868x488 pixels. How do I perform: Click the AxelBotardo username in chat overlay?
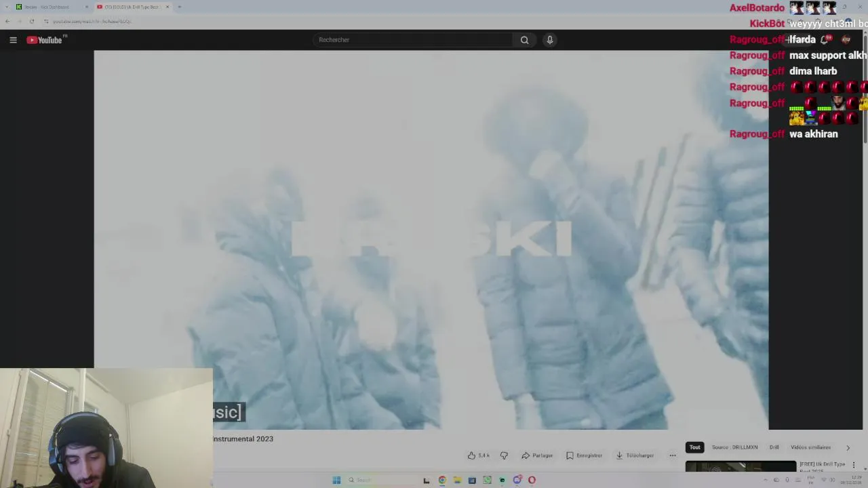pyautogui.click(x=757, y=8)
